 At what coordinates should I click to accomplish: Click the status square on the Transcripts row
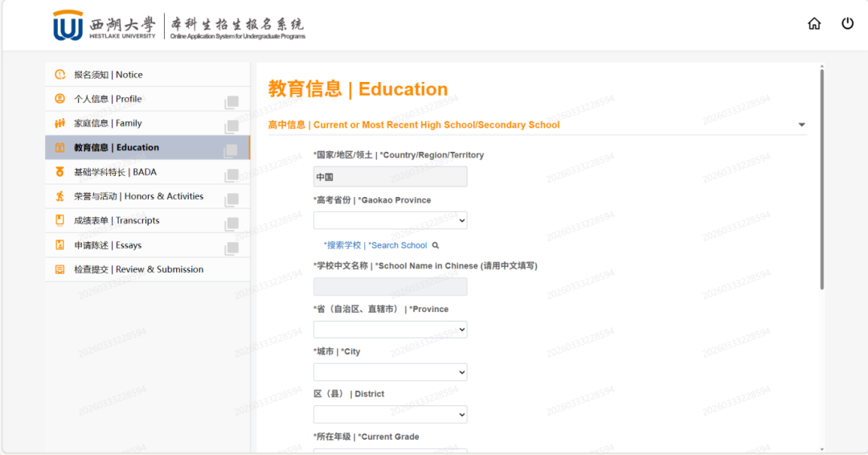[231, 223]
